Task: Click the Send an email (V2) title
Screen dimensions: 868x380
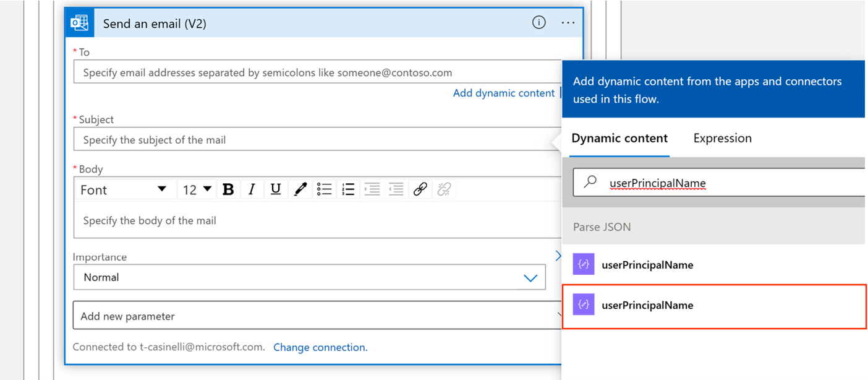Action: [155, 24]
